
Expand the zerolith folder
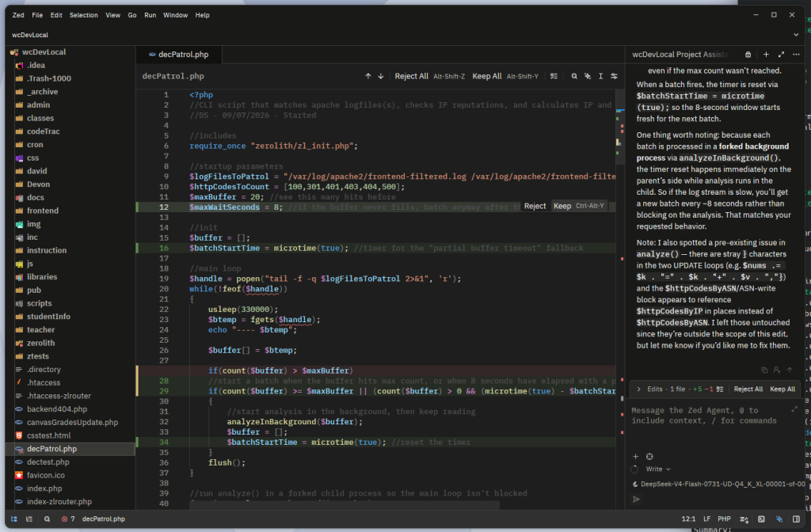[41, 344]
